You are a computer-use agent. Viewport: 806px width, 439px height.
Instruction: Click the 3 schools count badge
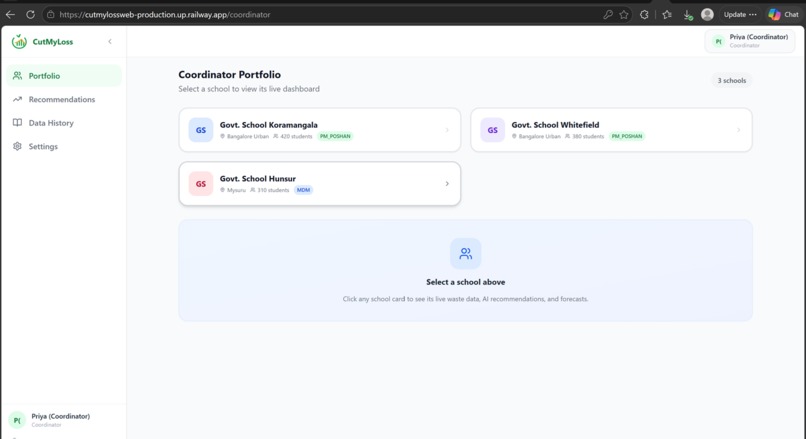(731, 81)
